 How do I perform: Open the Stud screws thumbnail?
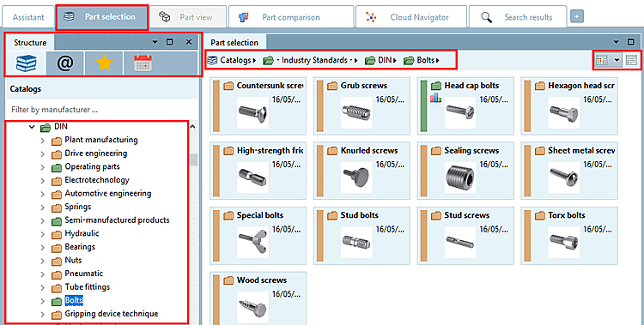(460, 241)
